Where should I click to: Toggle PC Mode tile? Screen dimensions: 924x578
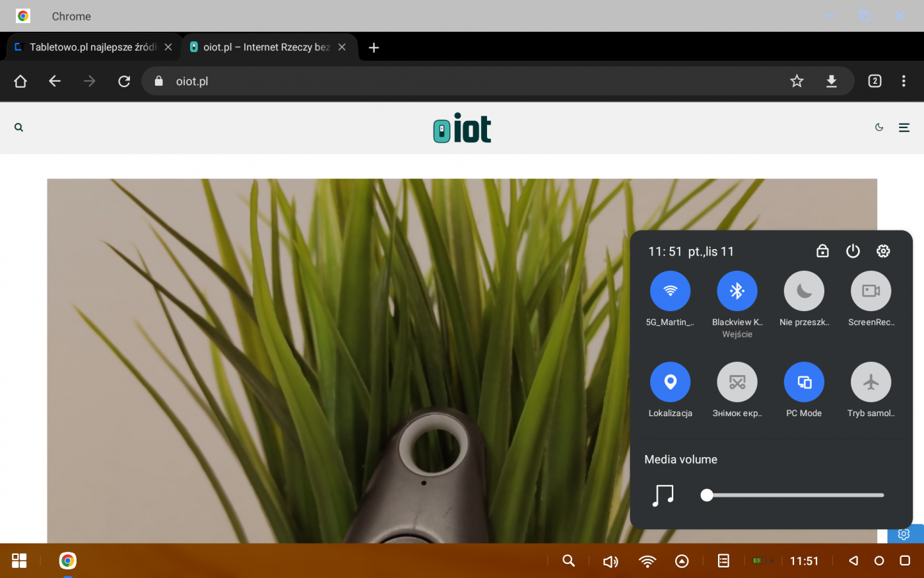tap(804, 382)
